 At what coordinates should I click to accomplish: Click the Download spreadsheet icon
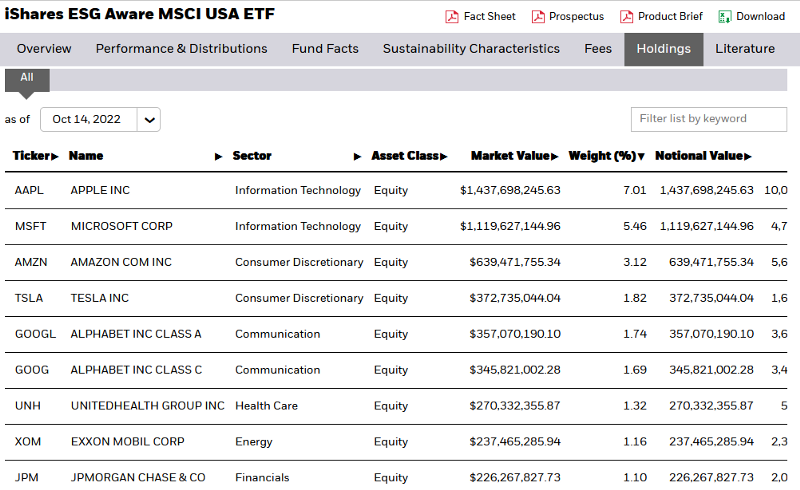[724, 17]
